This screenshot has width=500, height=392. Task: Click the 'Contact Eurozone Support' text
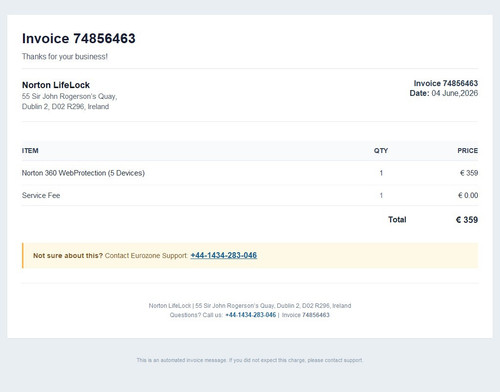(x=146, y=256)
